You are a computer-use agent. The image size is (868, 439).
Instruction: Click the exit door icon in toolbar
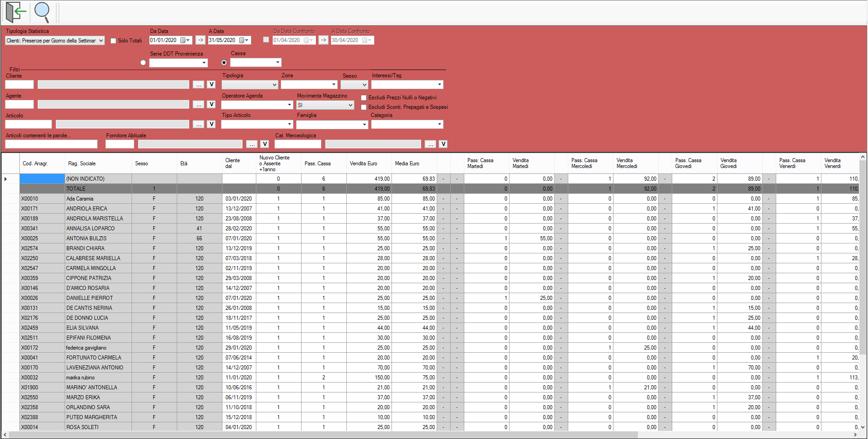(x=15, y=12)
